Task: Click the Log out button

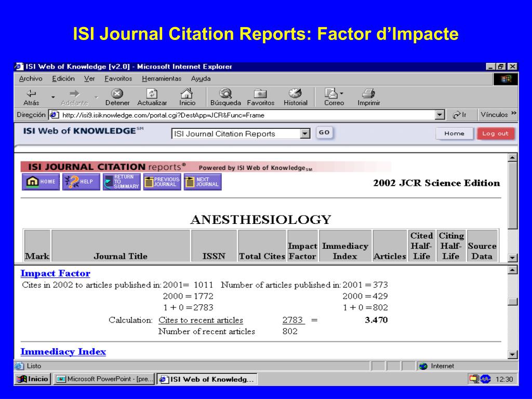Action: 495,134
